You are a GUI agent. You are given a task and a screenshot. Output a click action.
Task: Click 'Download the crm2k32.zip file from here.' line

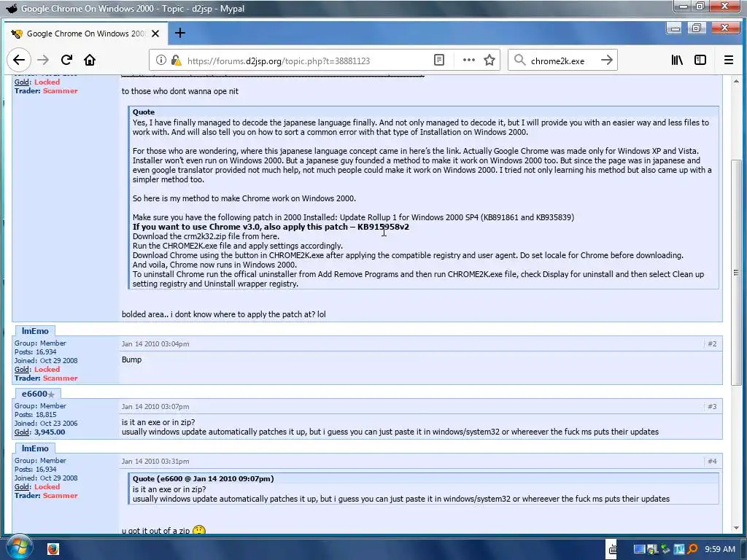[x=206, y=237]
